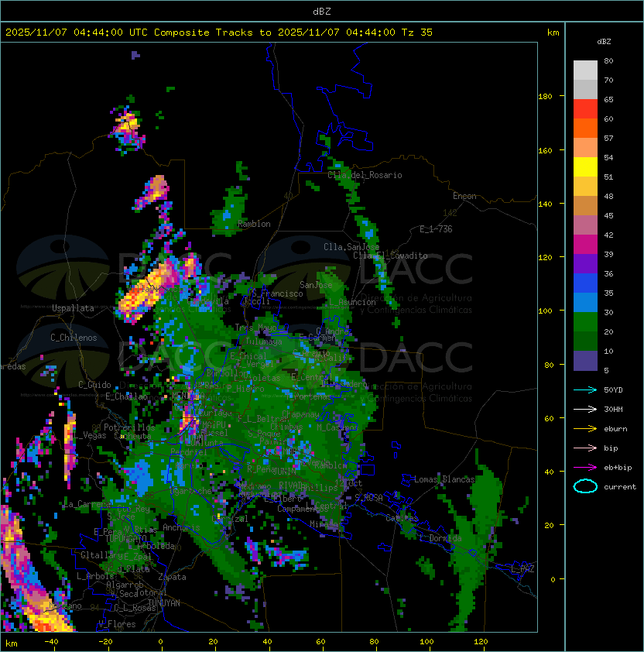The height and width of the screenshot is (652, 644).
Task: Click the Anchoris place label
Action: (x=181, y=527)
